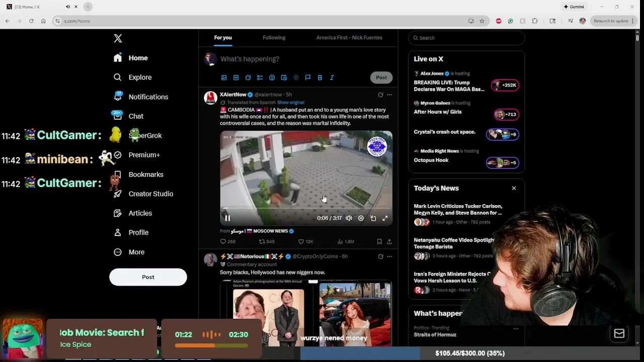Tag location icon in the composer

click(x=296, y=77)
